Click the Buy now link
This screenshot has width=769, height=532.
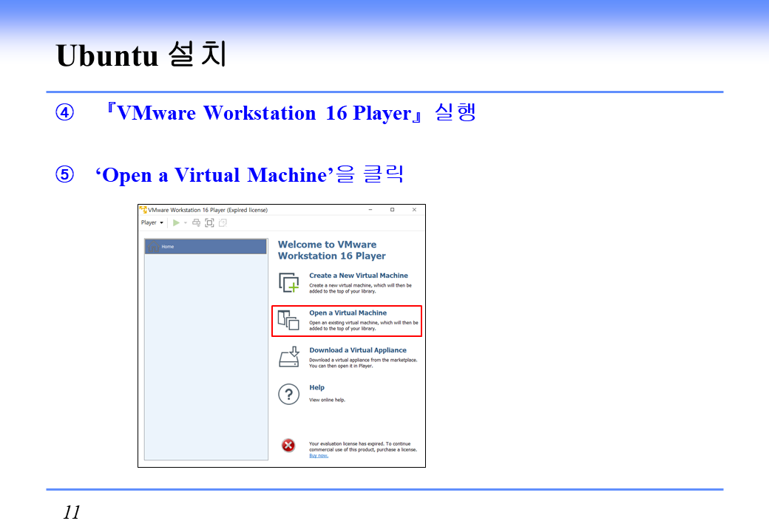click(319, 456)
